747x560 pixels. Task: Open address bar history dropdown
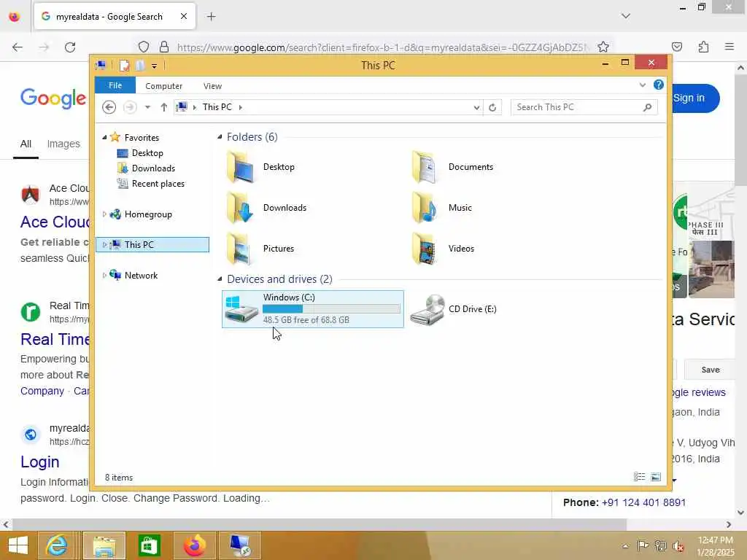[x=476, y=108]
